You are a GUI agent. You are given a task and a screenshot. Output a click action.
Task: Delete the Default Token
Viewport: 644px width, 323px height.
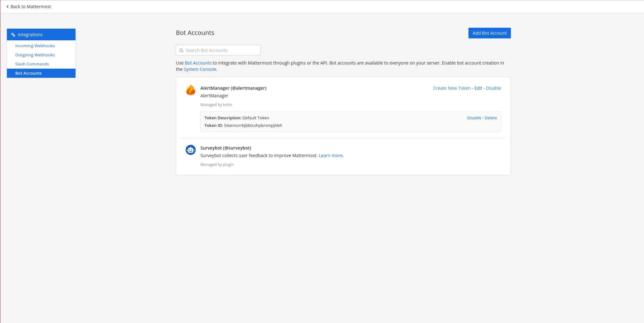490,118
